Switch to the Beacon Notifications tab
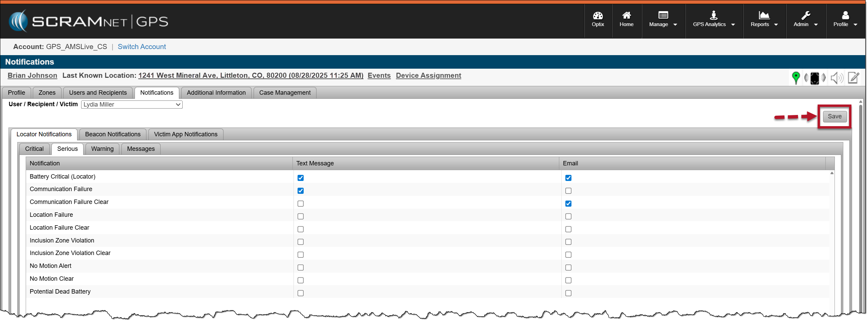The height and width of the screenshot is (323, 868). click(x=113, y=134)
